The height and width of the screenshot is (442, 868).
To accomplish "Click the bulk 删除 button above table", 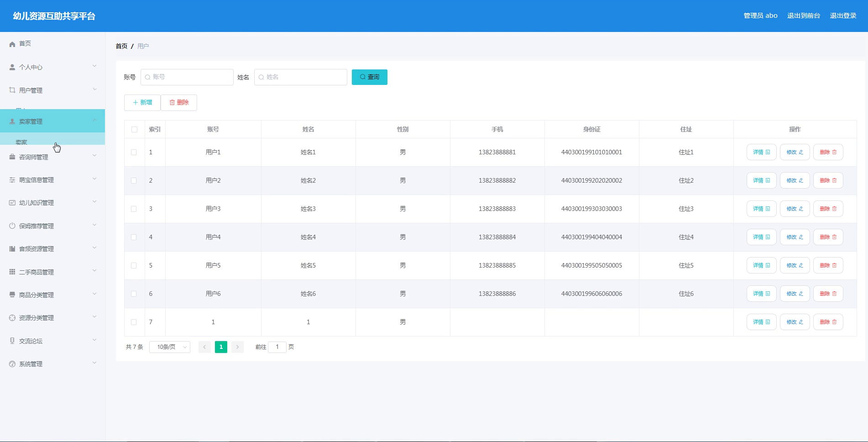I will [179, 103].
